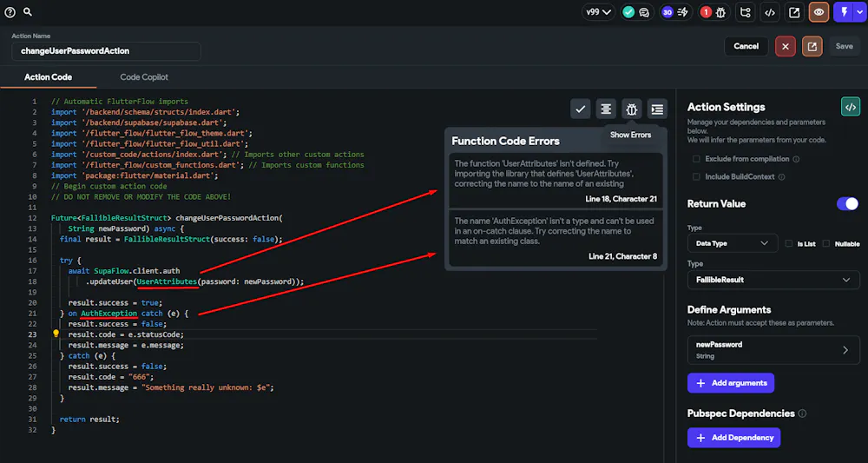Image resolution: width=868 pixels, height=463 pixels.
Task: Click the info icon beside Include BuildContext
Action: (780, 177)
